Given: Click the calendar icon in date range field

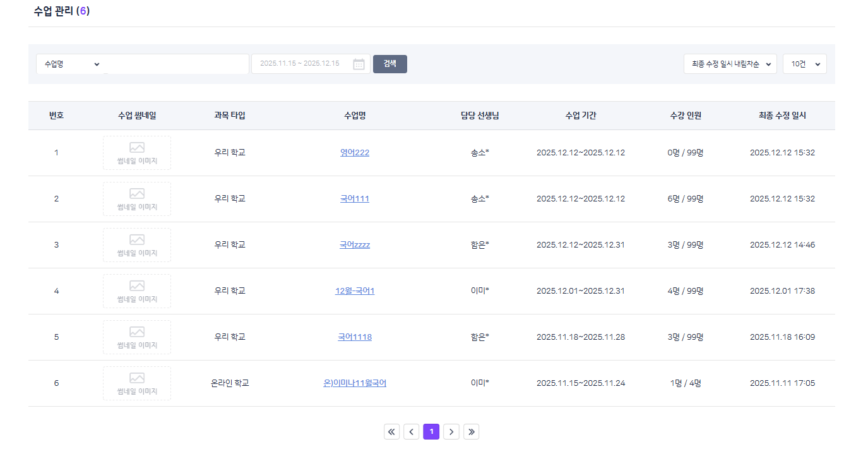Looking at the screenshot, I should 359,64.
